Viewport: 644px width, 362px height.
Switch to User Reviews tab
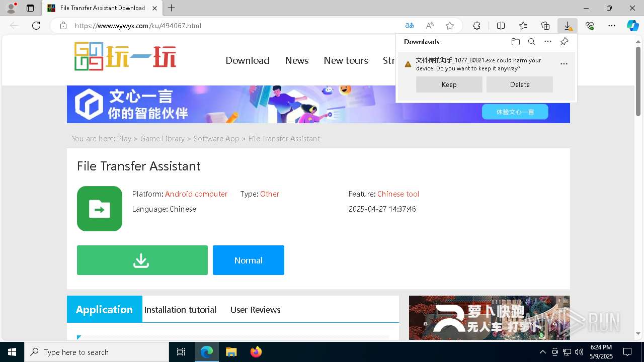coord(256,310)
